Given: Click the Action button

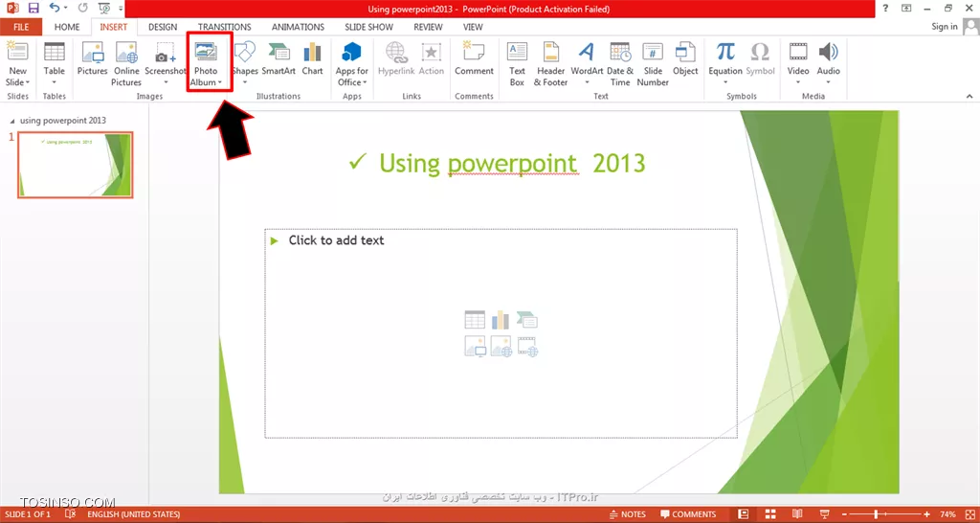Looking at the screenshot, I should [432, 59].
